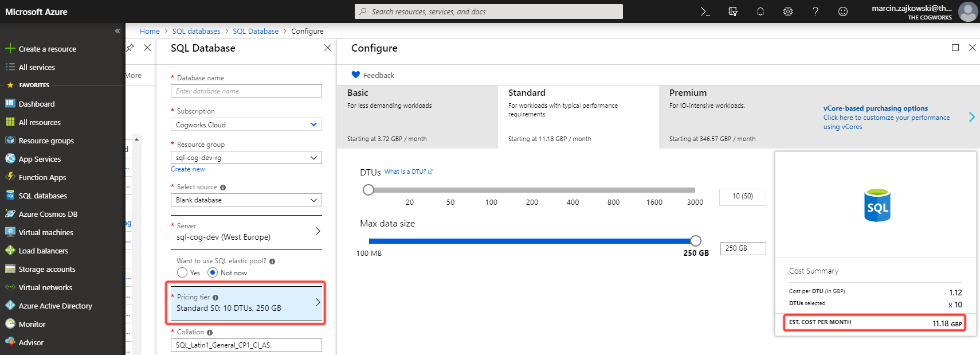980x355 pixels.
Task: Click the Load balancers icon
Action: pyautogui.click(x=10, y=251)
